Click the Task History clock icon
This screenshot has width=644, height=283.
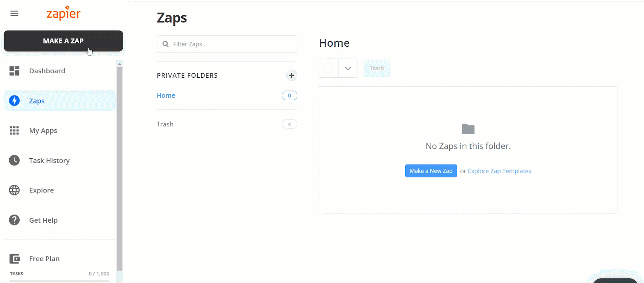tap(14, 160)
